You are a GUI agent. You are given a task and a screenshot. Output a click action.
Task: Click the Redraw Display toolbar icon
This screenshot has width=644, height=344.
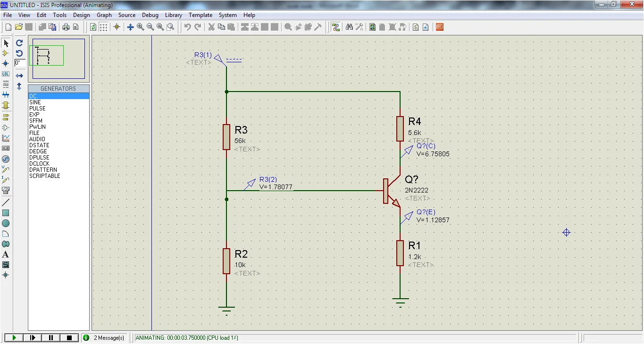click(93, 27)
